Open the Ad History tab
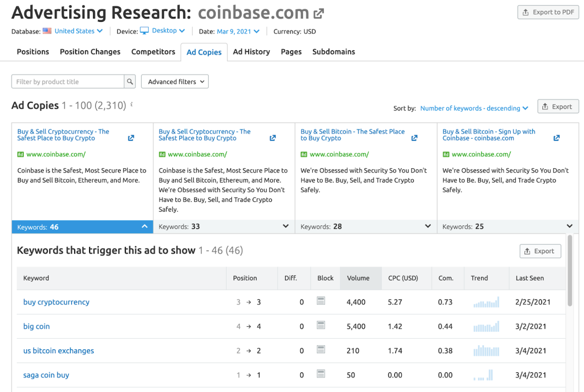The height and width of the screenshot is (392, 584). [x=251, y=51]
